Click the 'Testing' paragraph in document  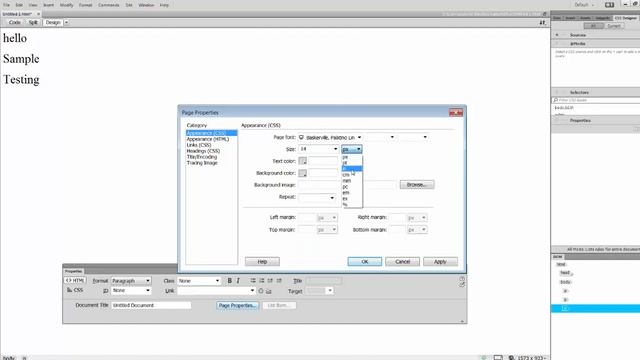21,80
